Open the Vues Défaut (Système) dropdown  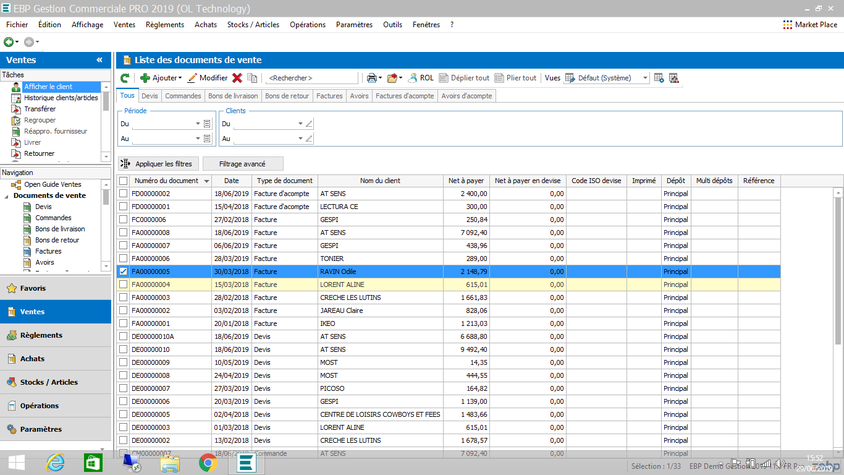[645, 78]
